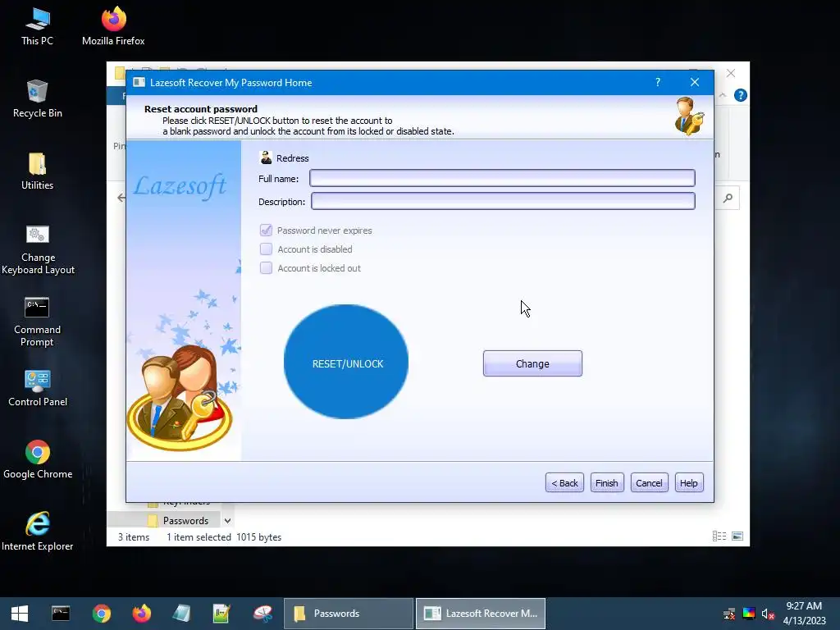840x630 pixels.
Task: Toggle Password never expires checkbox
Action: coord(266,231)
